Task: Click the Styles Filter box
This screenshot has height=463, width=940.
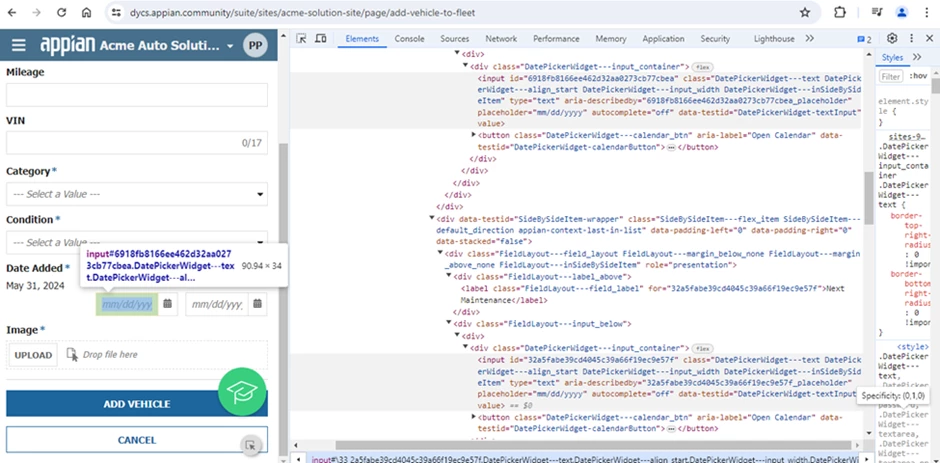Action: pos(891,76)
